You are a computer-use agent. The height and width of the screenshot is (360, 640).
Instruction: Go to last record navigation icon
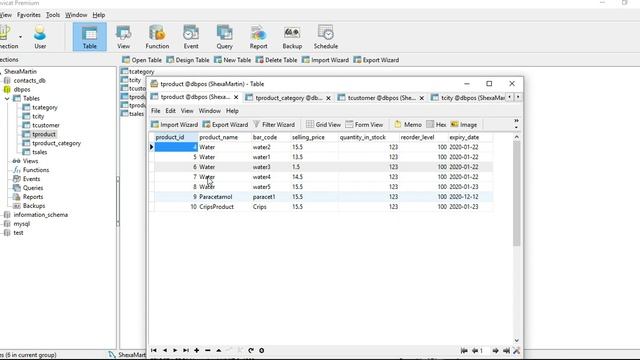[186, 350]
